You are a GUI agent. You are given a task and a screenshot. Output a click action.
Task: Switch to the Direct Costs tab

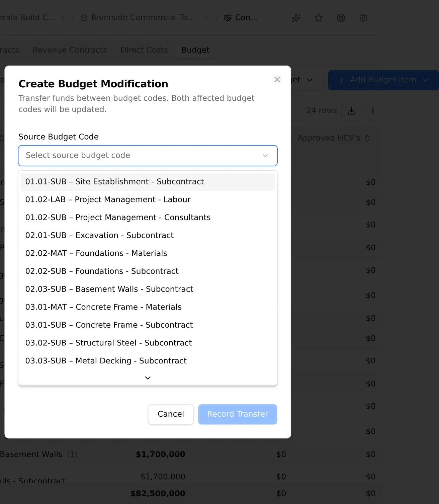[144, 50]
